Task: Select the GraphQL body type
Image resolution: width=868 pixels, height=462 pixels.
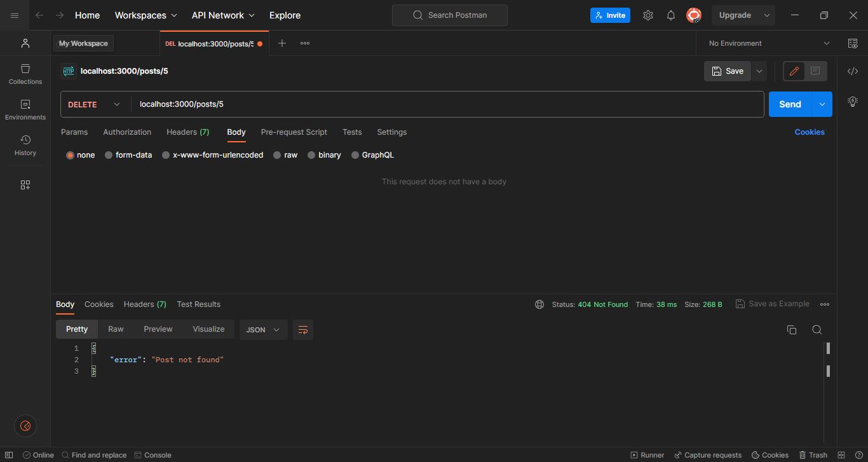Action: click(x=373, y=154)
